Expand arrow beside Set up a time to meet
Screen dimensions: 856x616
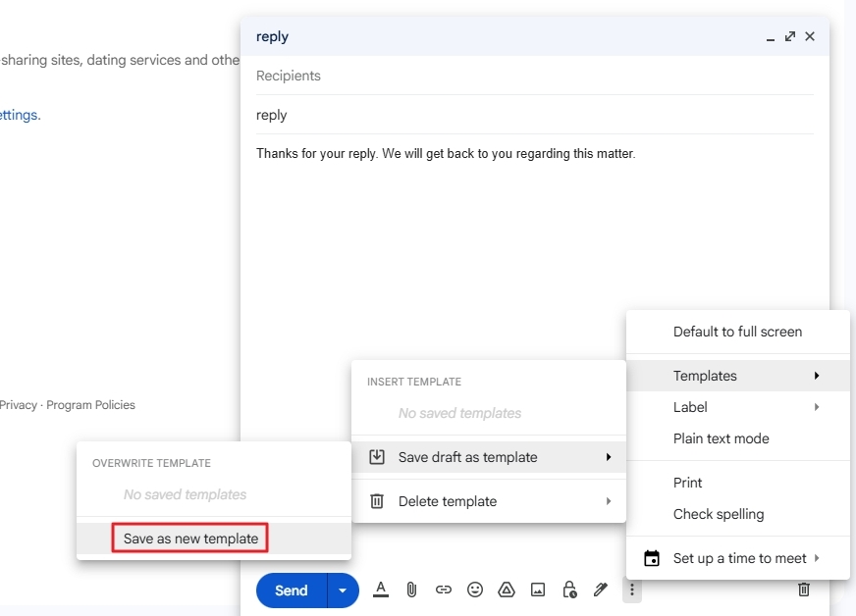817,558
